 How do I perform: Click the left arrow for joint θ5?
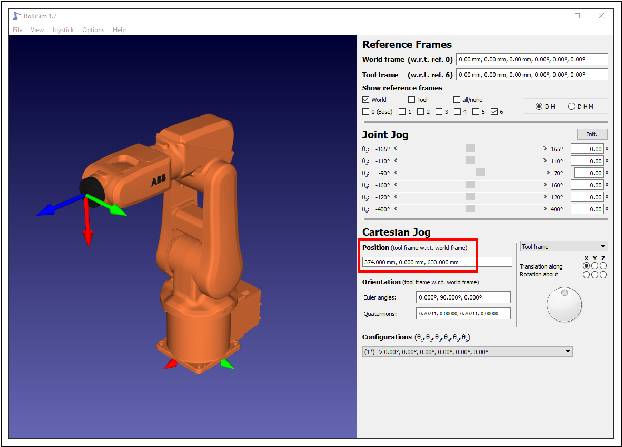(395, 196)
